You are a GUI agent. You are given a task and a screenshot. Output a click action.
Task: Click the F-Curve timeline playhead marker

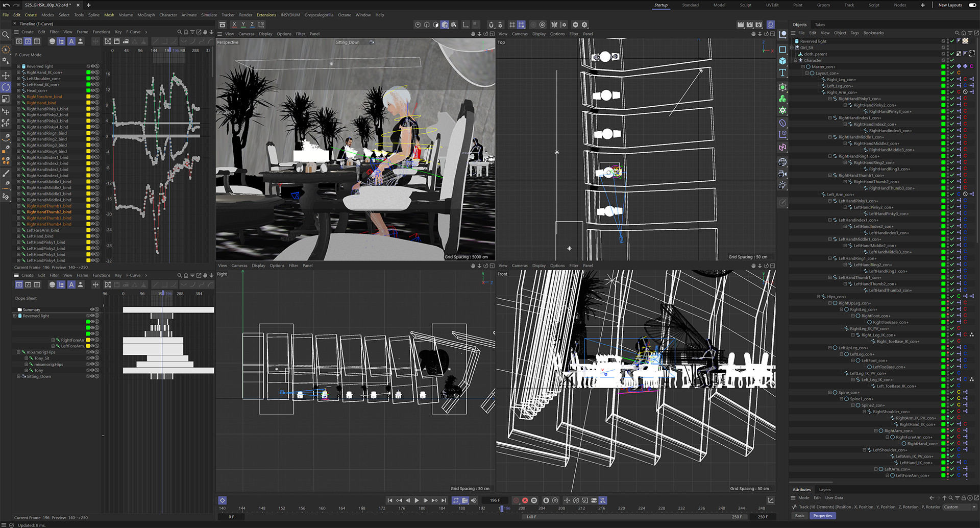169,50
